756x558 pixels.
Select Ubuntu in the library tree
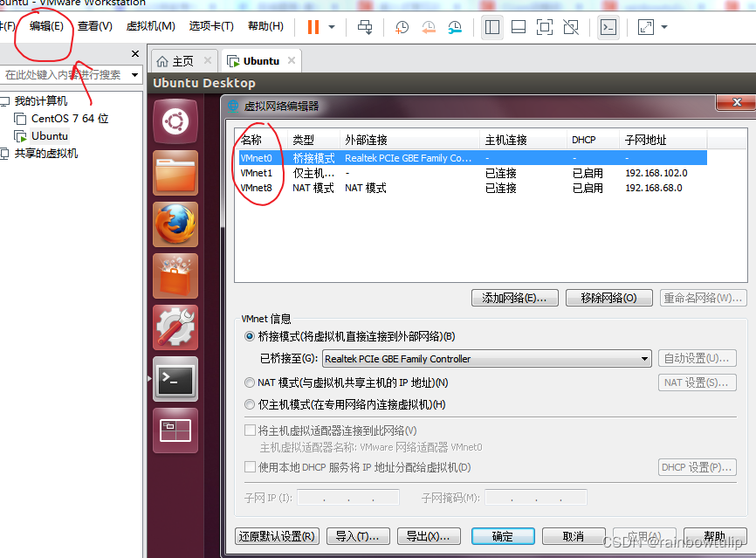click(x=49, y=136)
